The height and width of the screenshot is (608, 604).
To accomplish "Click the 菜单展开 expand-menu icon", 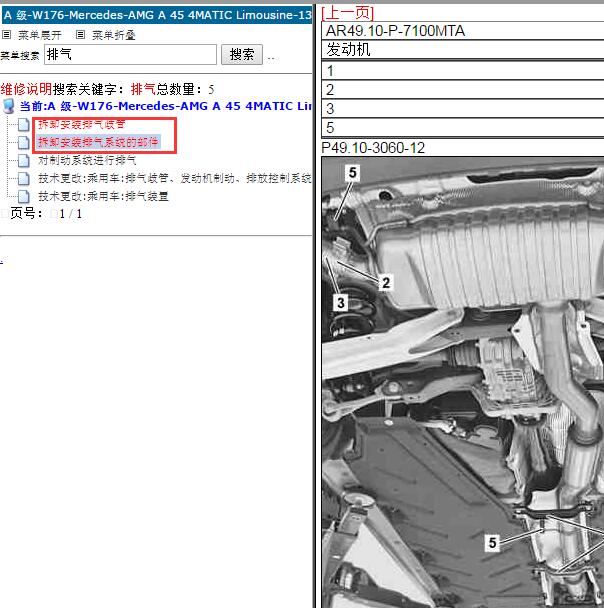I will [6, 35].
